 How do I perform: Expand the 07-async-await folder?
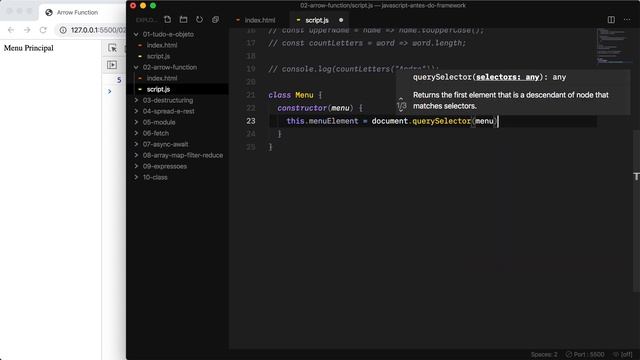point(165,144)
